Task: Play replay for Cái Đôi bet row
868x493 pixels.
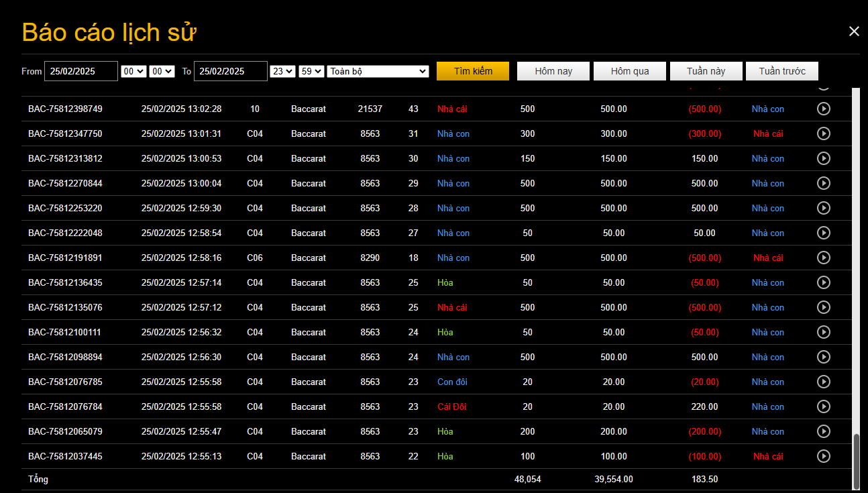Action: pyautogui.click(x=823, y=406)
